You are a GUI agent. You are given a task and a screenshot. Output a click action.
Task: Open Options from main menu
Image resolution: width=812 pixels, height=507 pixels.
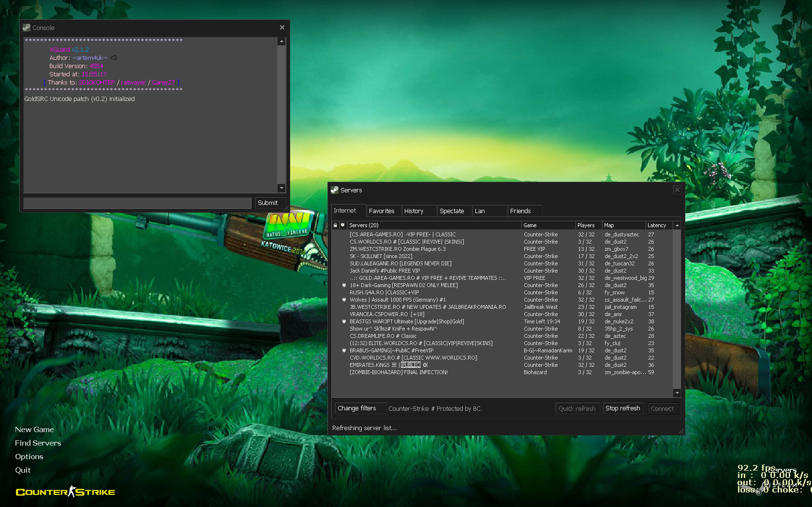coord(29,456)
